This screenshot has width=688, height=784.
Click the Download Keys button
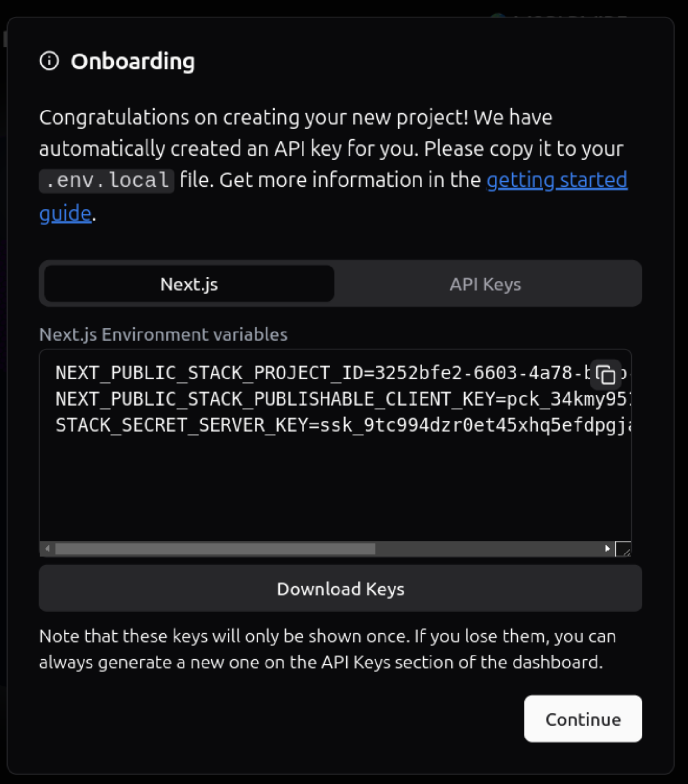[x=340, y=589]
